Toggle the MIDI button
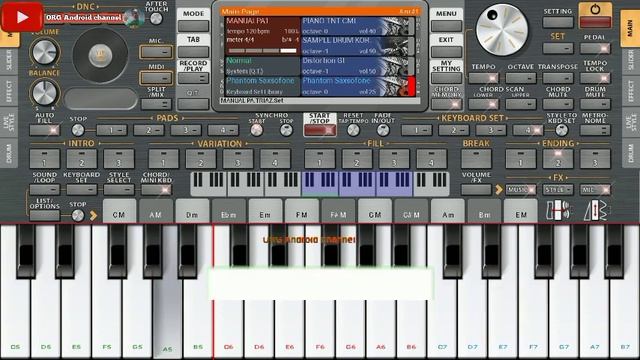The image size is (640, 360). 156,78
